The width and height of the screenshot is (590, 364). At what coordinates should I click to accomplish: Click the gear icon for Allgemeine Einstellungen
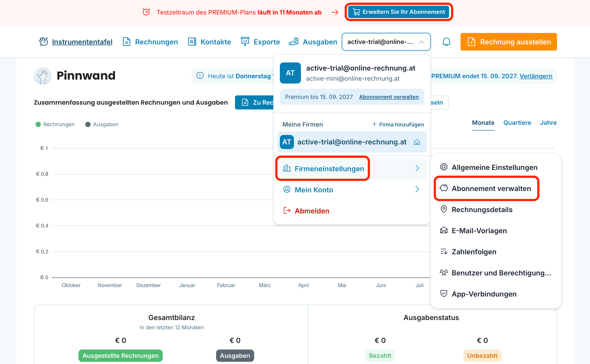[444, 167]
